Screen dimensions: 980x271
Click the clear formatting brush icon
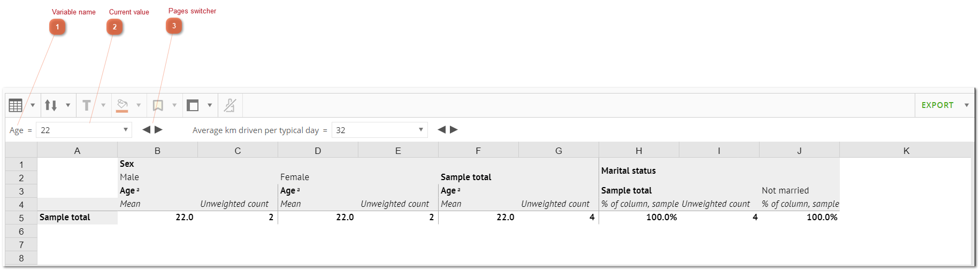230,105
